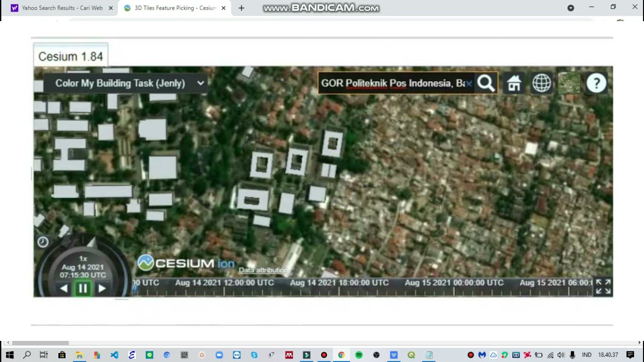Open Task View on the taskbar
644x362 pixels.
[44, 355]
